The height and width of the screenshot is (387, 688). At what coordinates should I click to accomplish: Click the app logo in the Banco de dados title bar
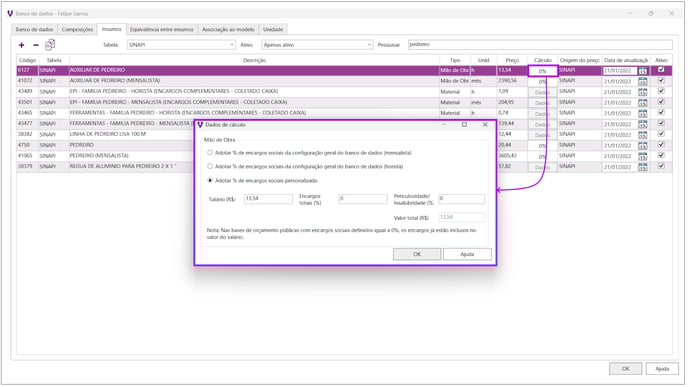pyautogui.click(x=10, y=14)
